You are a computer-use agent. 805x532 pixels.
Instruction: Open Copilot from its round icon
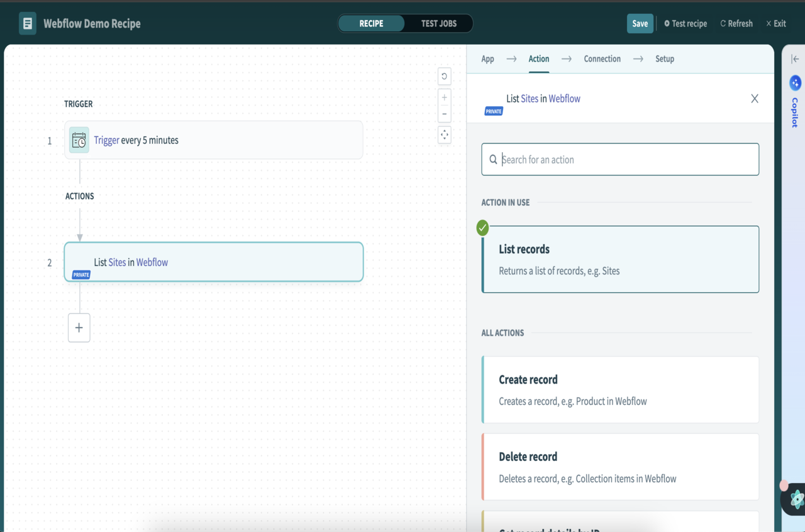[795, 82]
